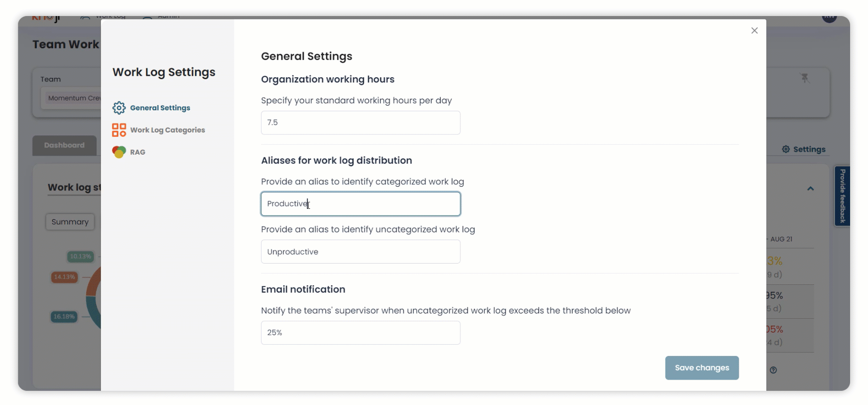Screen dimensions: 868x405
Task: Click the gear icon beside the Settings link
Action: click(x=786, y=149)
